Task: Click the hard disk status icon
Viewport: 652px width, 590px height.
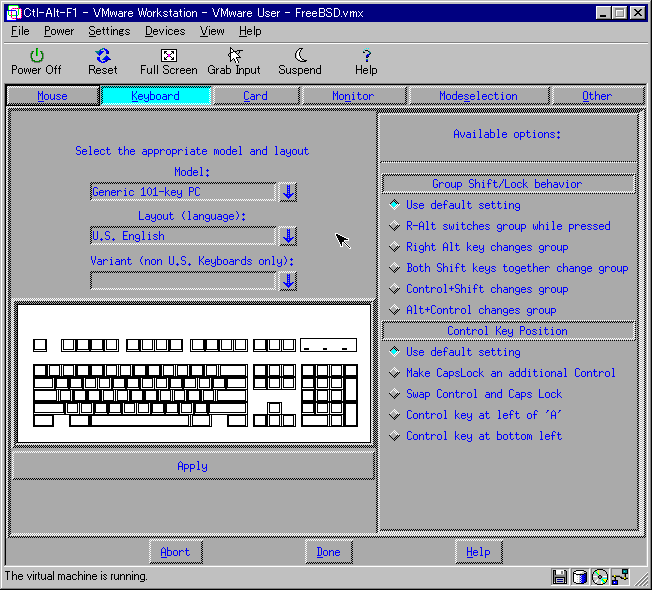Action: click(579, 577)
